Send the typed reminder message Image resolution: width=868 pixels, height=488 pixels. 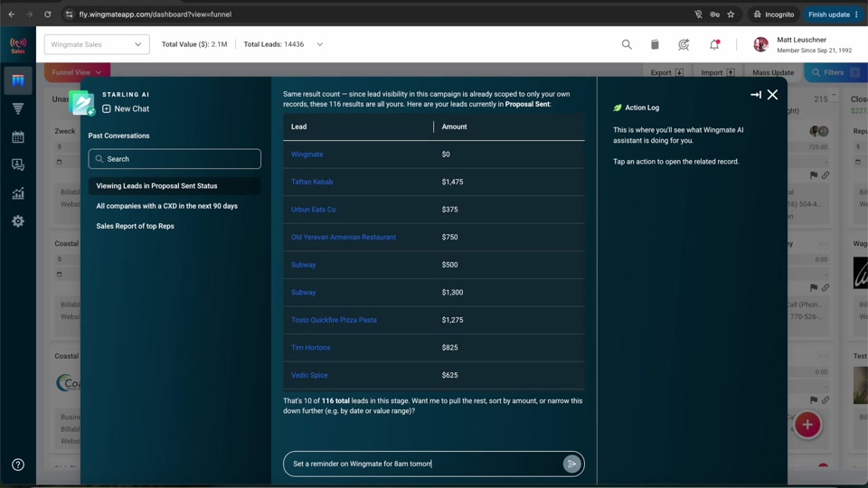571,464
